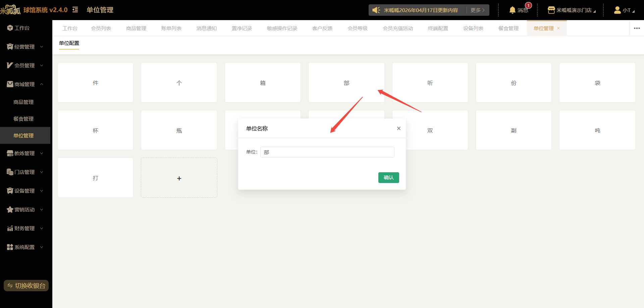The image size is (644, 308).
Task: Click the 会员管理 sidebar icon
Action: coord(10,65)
